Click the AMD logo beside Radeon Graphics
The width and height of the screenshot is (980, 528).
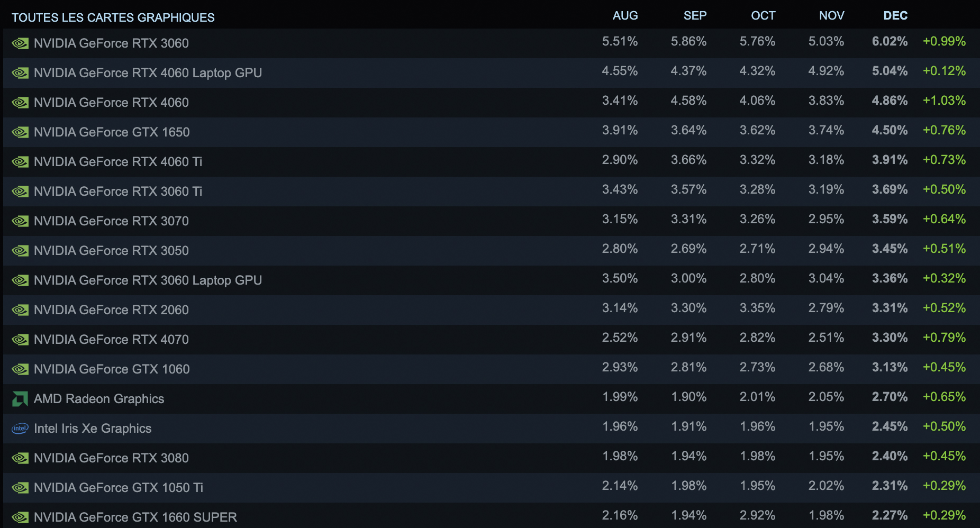tap(20, 399)
